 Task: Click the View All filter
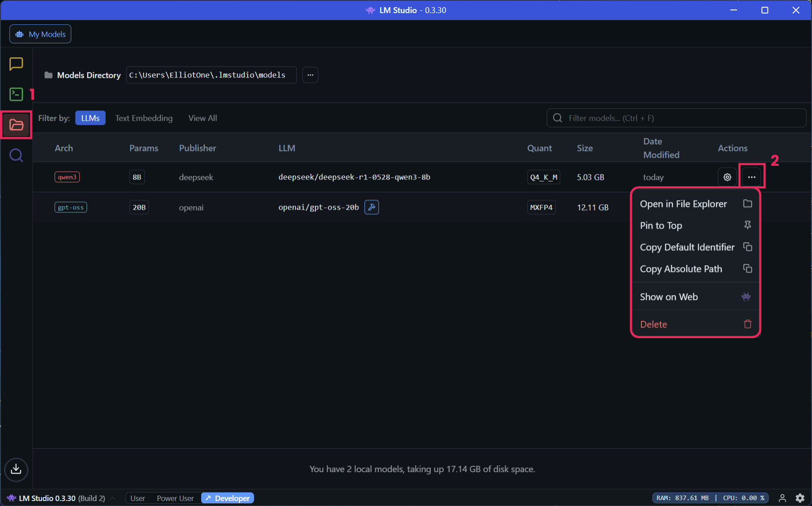[x=203, y=118]
